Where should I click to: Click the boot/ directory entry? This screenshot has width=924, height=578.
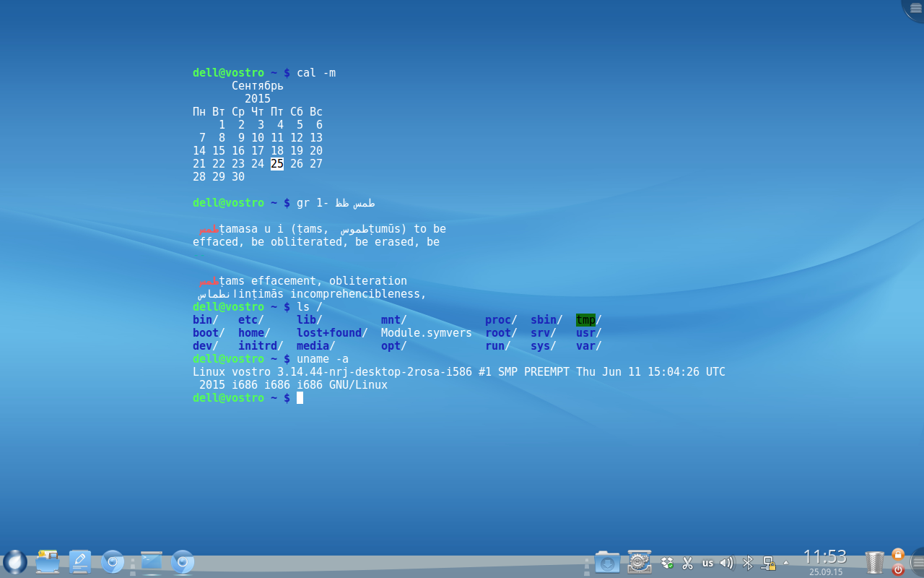209,333
